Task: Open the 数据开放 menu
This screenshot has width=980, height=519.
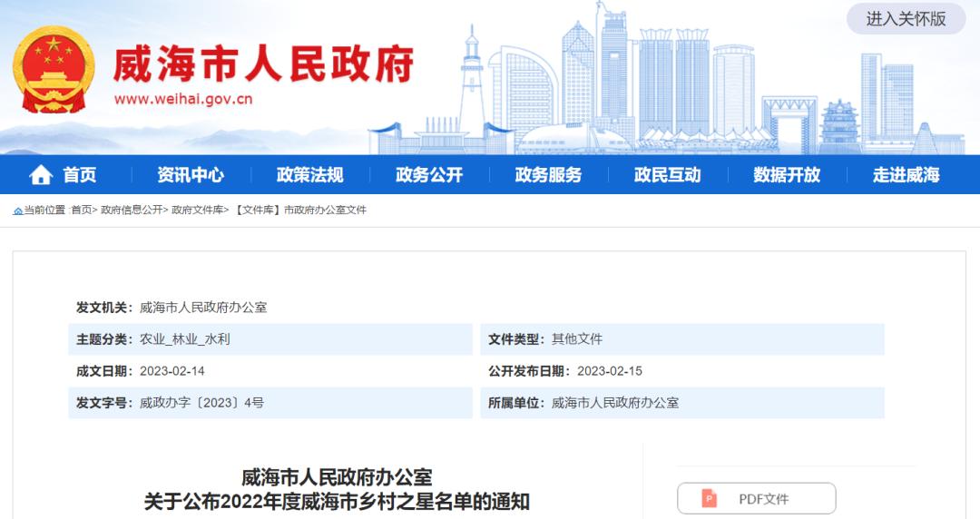Action: pyautogui.click(x=787, y=174)
